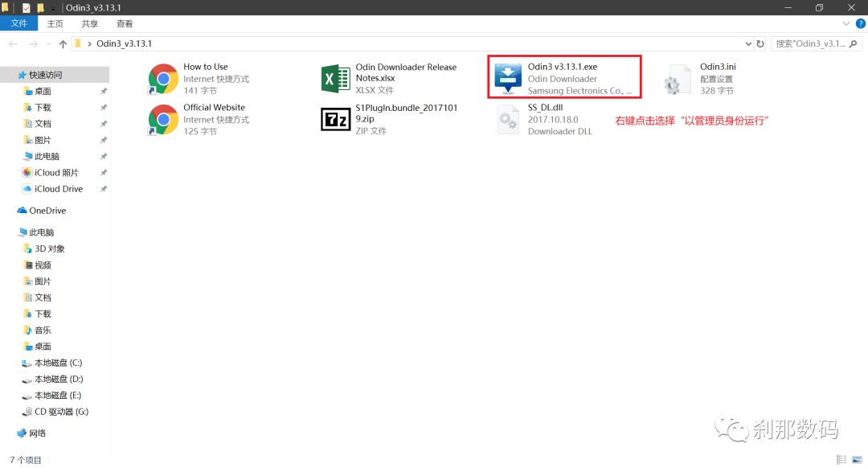Select the S1PlugIn.bundle 7z ZIP archive
This screenshot has height=468, width=868.
[x=335, y=119]
